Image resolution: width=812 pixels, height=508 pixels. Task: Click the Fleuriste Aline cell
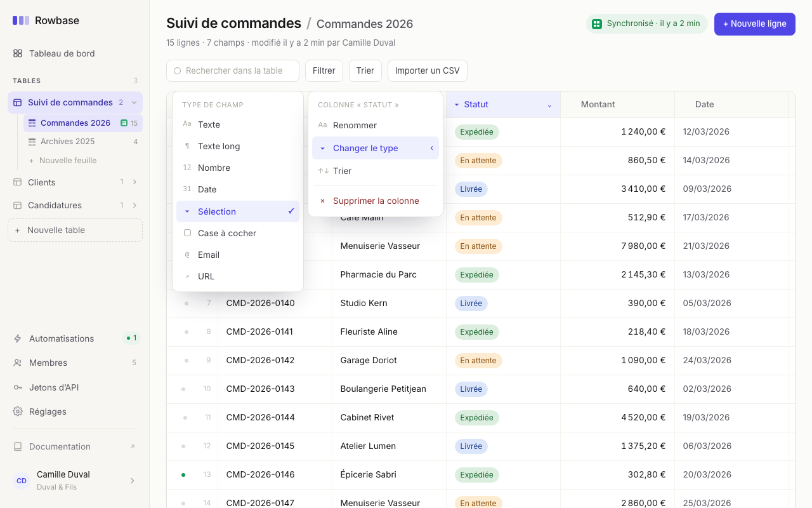point(390,332)
